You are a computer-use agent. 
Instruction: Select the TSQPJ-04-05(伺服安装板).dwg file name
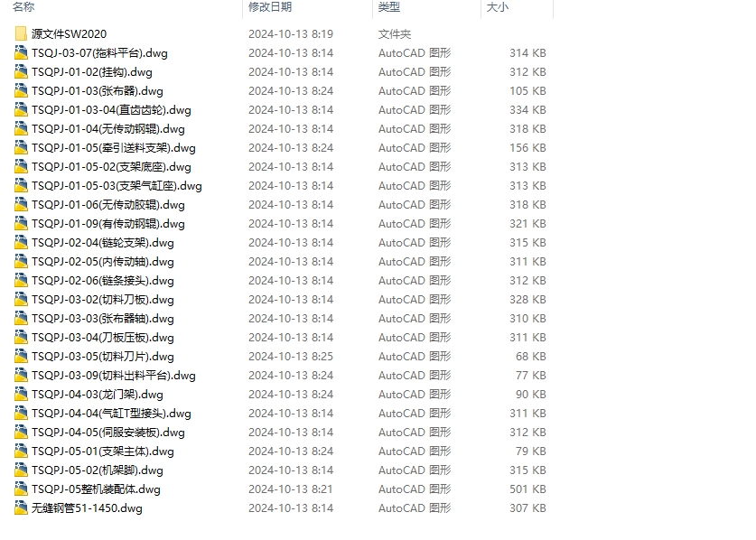(x=108, y=432)
